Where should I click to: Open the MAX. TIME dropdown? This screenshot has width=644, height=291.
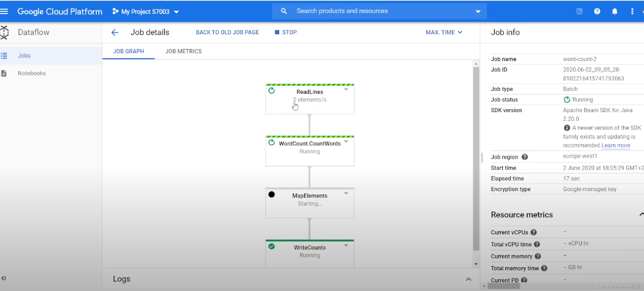click(444, 32)
